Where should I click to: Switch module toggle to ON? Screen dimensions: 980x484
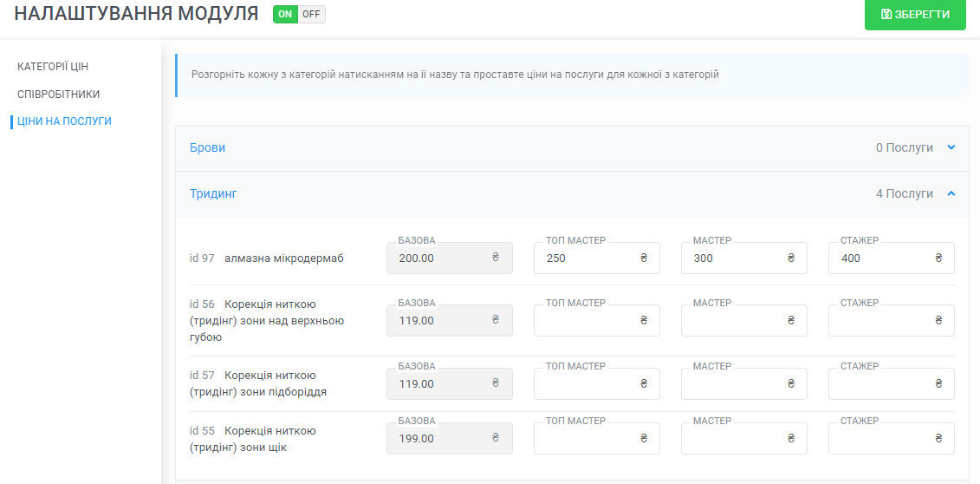pyautogui.click(x=286, y=15)
